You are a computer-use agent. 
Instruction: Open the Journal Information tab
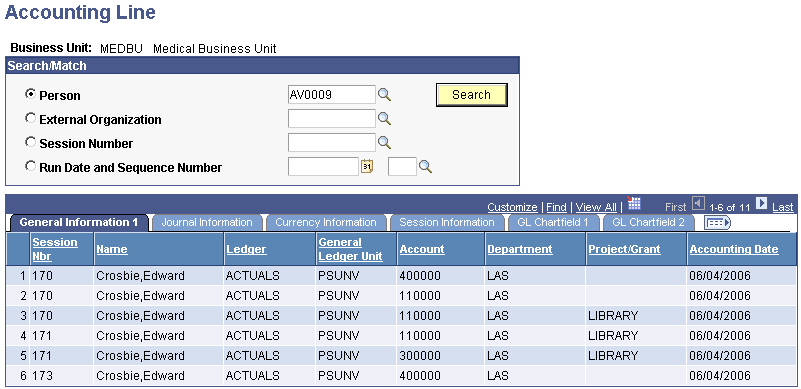pos(206,222)
